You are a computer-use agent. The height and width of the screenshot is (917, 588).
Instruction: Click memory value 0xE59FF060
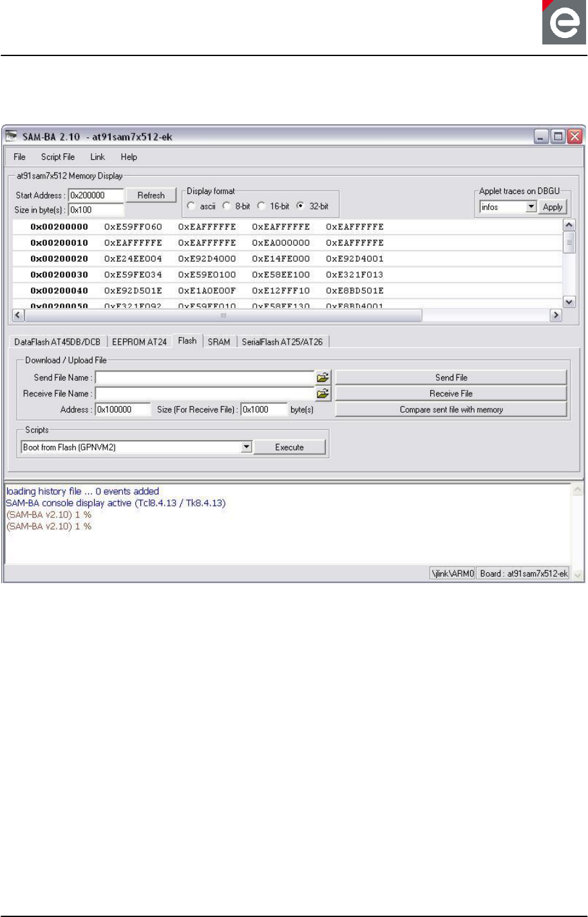pos(133,227)
